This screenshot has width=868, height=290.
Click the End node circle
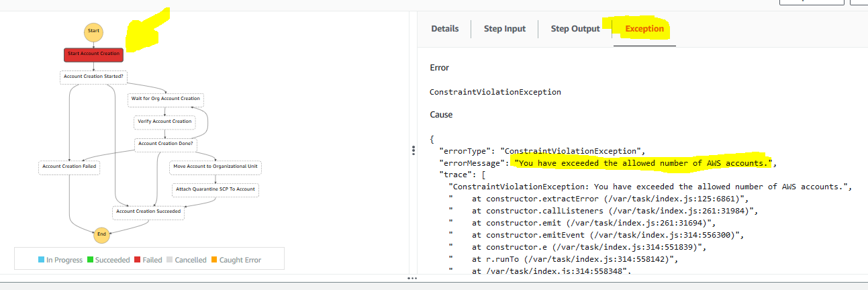tap(102, 234)
